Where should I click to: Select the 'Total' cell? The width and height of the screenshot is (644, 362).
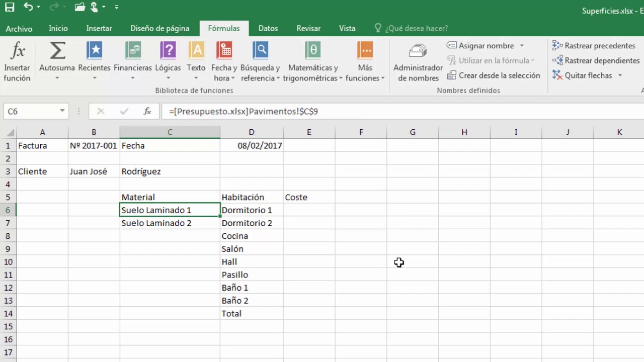click(x=252, y=313)
